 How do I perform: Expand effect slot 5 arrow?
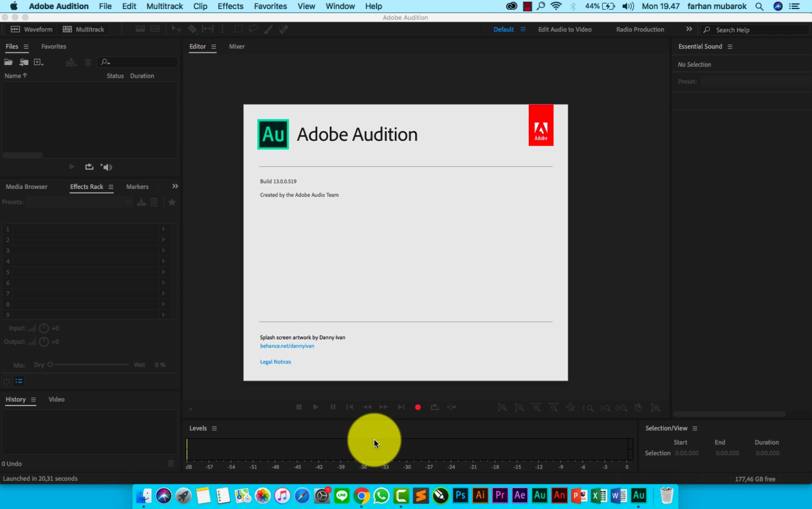(x=163, y=272)
